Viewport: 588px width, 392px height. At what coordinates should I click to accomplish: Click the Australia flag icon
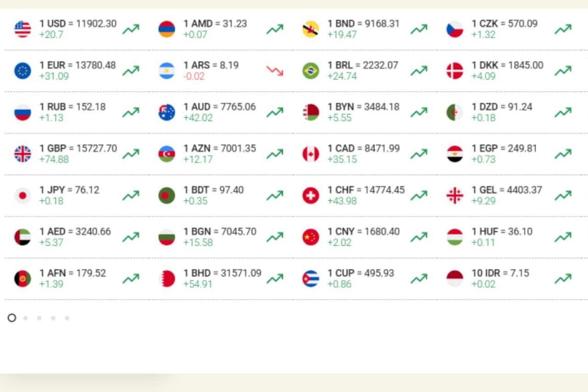click(x=167, y=113)
